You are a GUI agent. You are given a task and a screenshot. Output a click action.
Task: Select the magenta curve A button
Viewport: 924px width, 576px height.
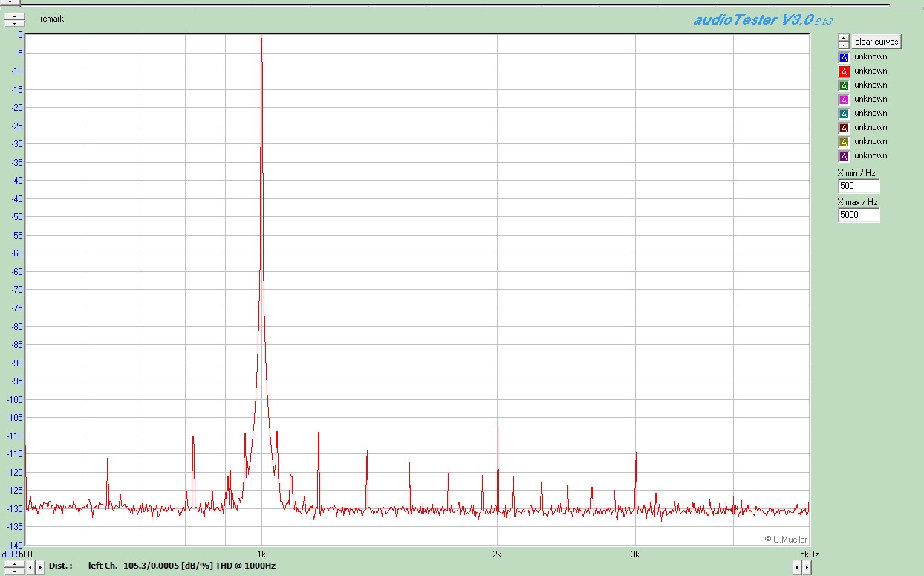point(844,100)
